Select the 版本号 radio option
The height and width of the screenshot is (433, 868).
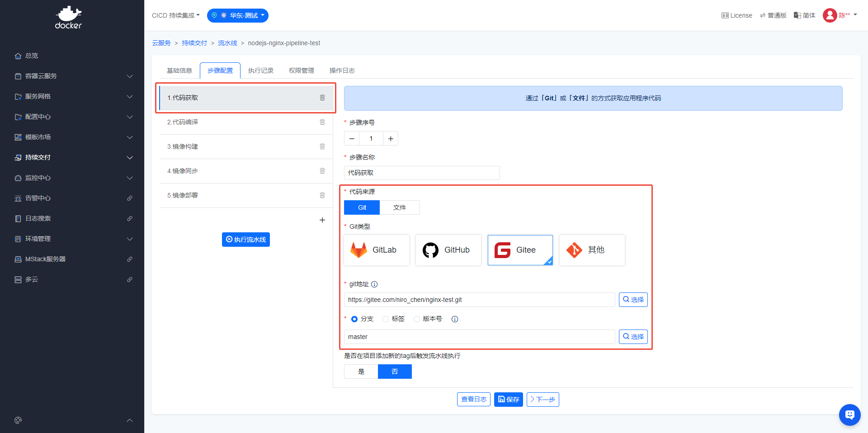(417, 319)
